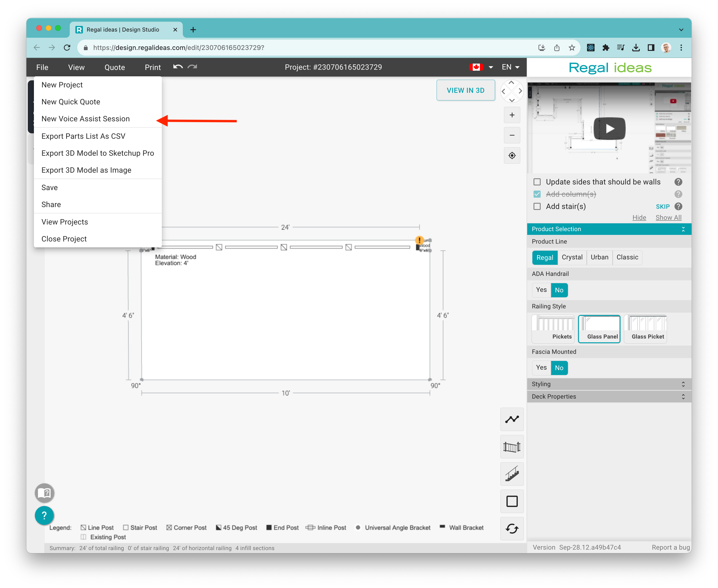Choose New Quick Quote menu item

pyautogui.click(x=98, y=102)
